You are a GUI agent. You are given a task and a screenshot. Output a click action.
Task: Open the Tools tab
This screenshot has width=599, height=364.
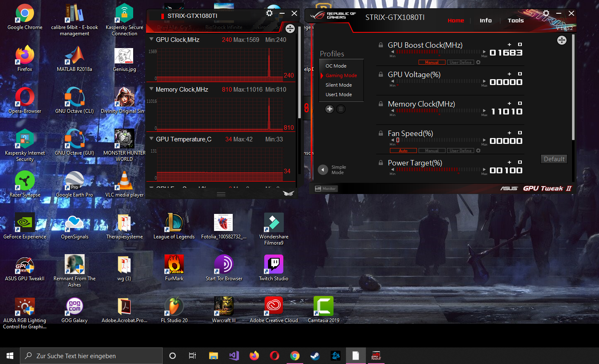click(516, 20)
